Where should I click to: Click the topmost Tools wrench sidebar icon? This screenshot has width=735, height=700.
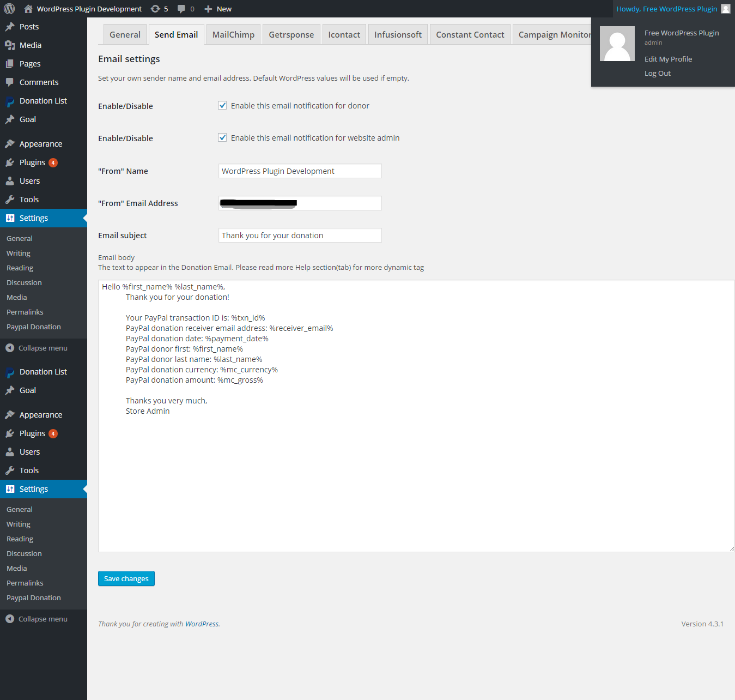point(10,200)
